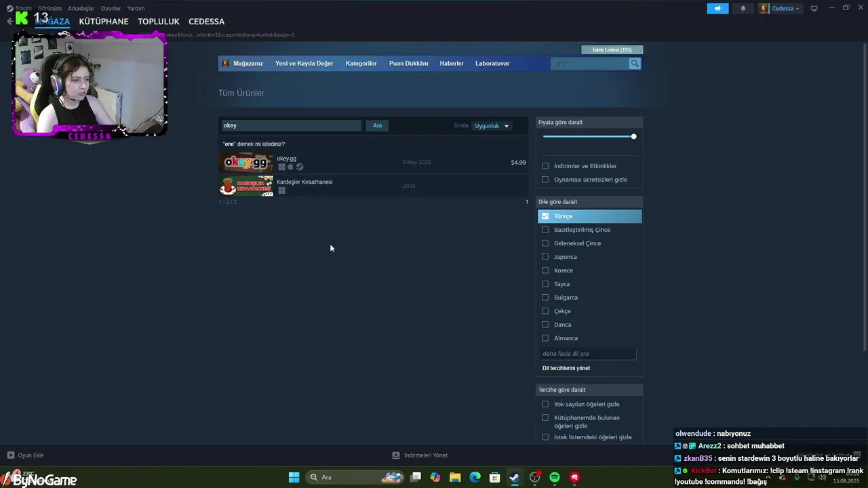Open Spotify from the taskbar

pyautogui.click(x=555, y=477)
